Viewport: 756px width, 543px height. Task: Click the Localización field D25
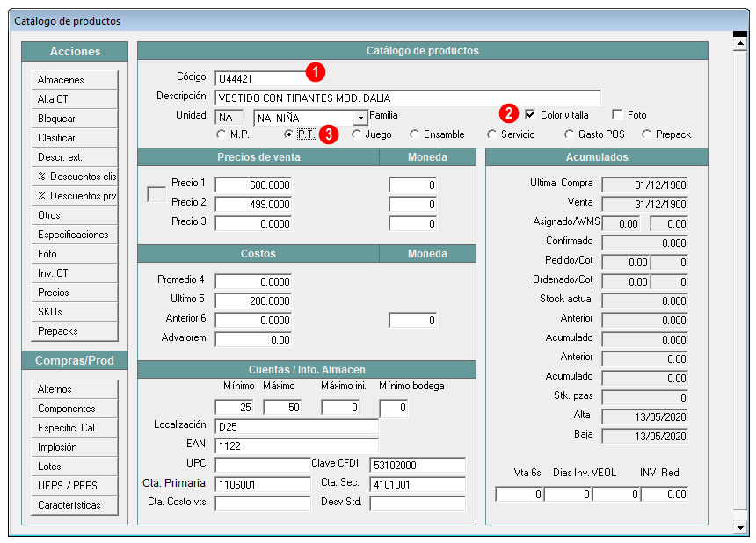(x=296, y=426)
